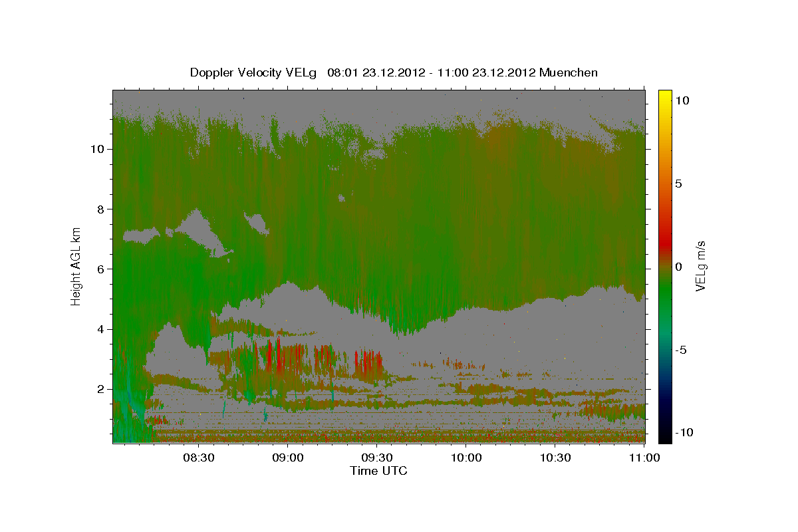Image resolution: width=798 pixels, height=532 pixels.
Task: Click the plot title 'Doppler Velocity VELg'
Action: click(253, 72)
